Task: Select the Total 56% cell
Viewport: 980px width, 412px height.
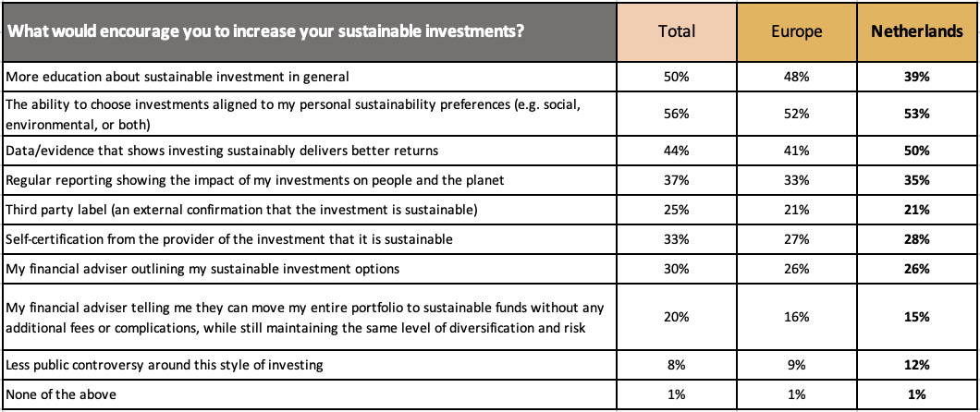Action: tap(676, 114)
